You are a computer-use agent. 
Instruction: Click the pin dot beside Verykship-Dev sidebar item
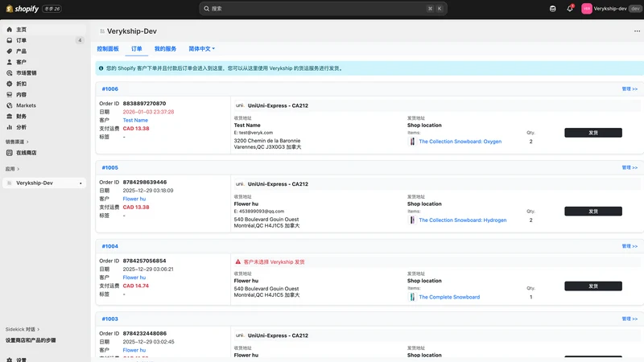point(80,183)
